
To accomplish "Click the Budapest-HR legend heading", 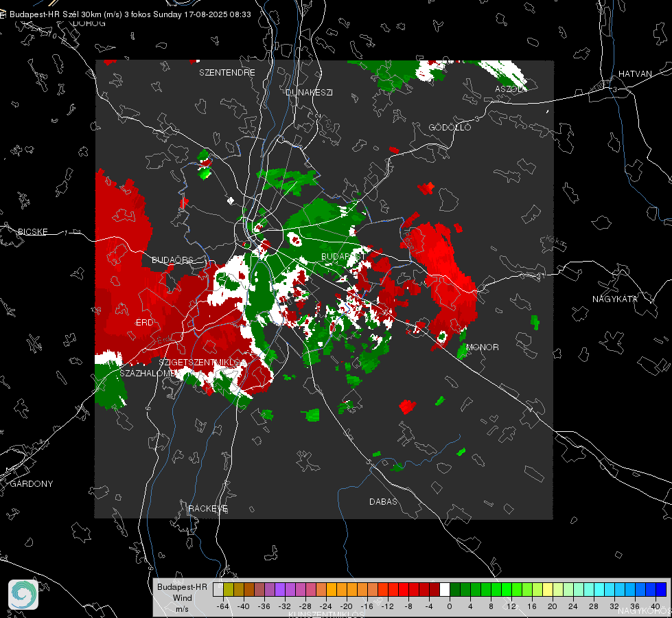I will coord(182,587).
